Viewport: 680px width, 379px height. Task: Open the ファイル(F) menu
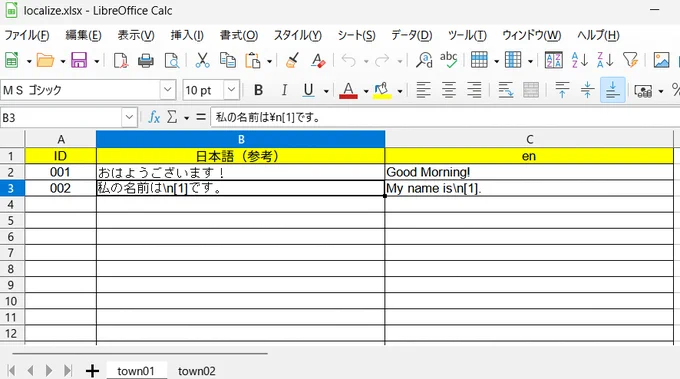(x=26, y=35)
